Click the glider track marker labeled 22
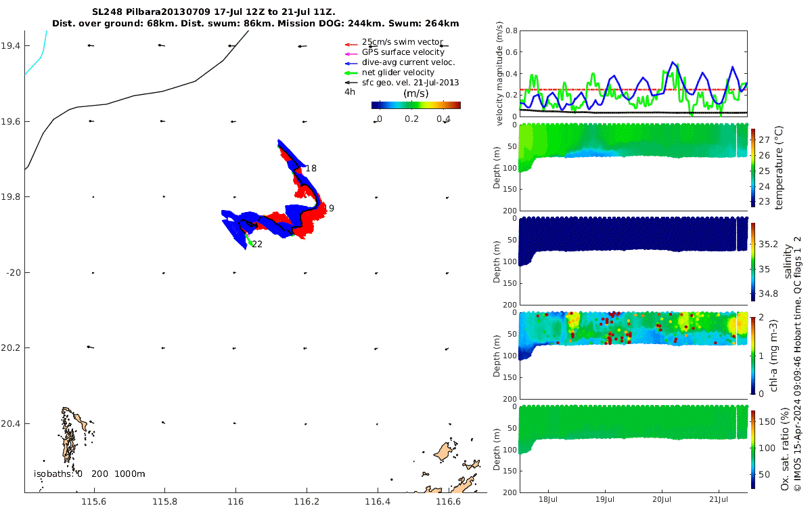812x508 pixels. [257, 244]
